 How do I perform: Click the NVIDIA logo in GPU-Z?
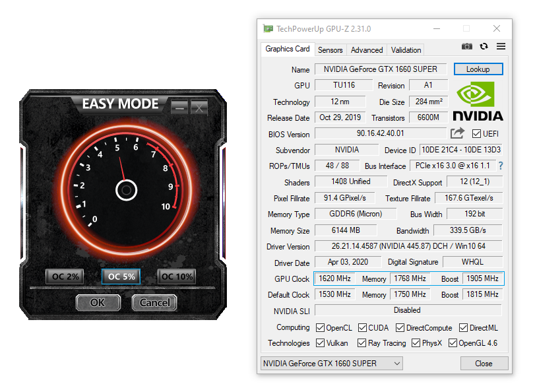478,102
